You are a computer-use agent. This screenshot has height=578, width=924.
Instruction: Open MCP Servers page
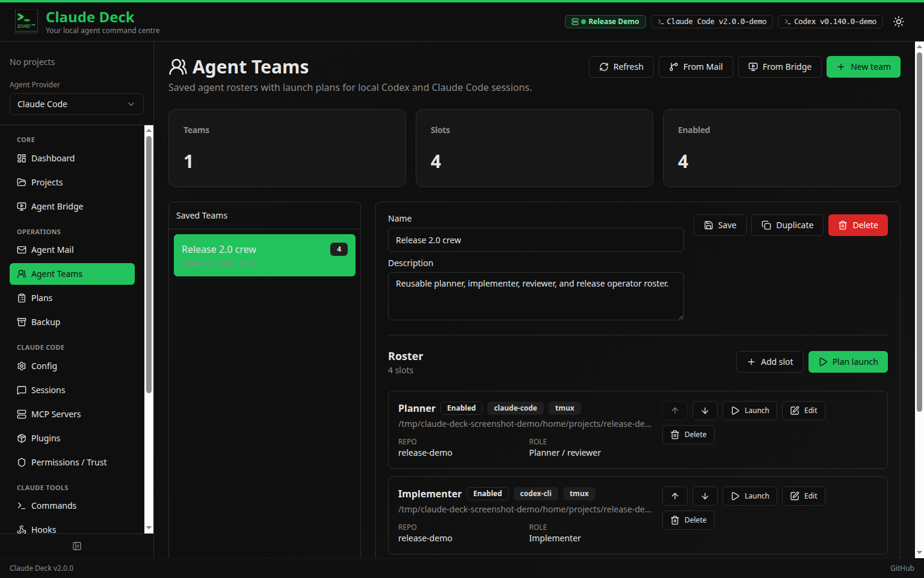pyautogui.click(x=72, y=414)
